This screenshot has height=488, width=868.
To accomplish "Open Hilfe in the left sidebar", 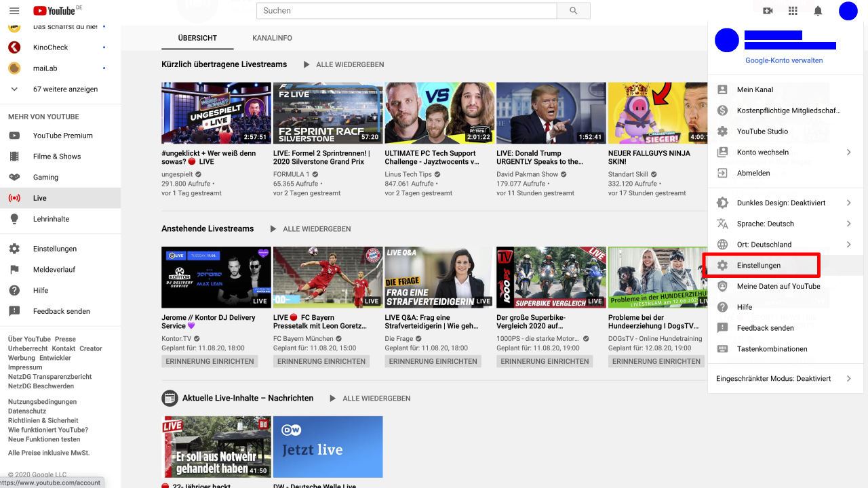I will 60,291.
